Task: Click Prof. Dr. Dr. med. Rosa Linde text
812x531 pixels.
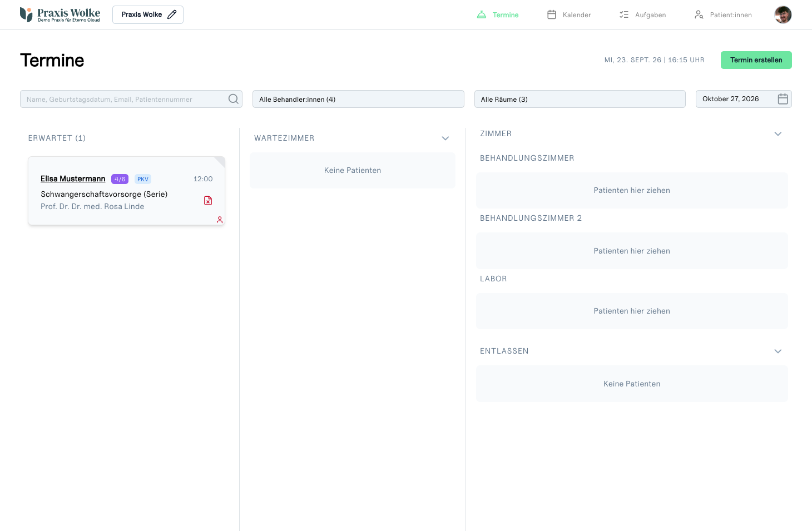Action: [x=92, y=206]
